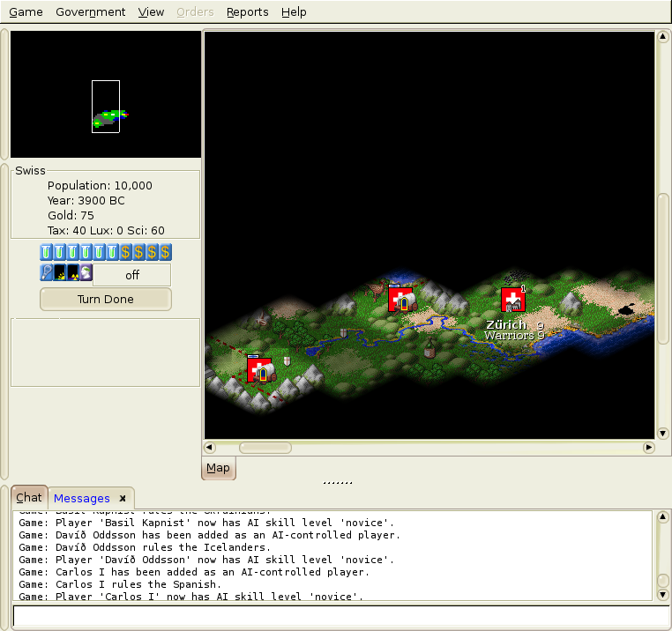Click the map scroll left arrow
The image size is (672, 631).
coord(209,447)
